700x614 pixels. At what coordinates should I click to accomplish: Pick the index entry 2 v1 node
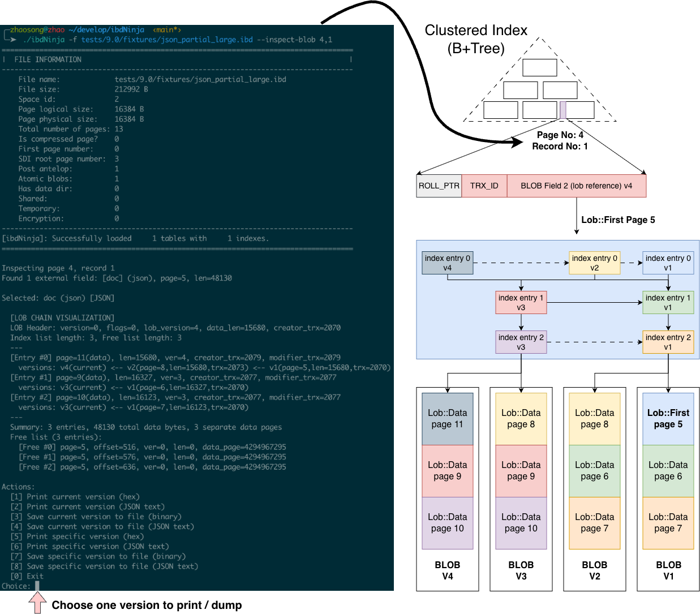tap(668, 342)
